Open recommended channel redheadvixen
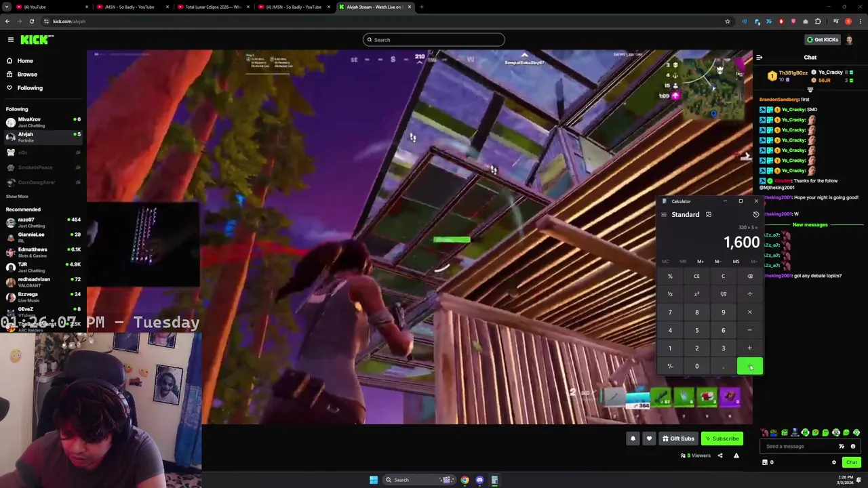Image resolution: width=868 pixels, height=488 pixels. coord(43,282)
